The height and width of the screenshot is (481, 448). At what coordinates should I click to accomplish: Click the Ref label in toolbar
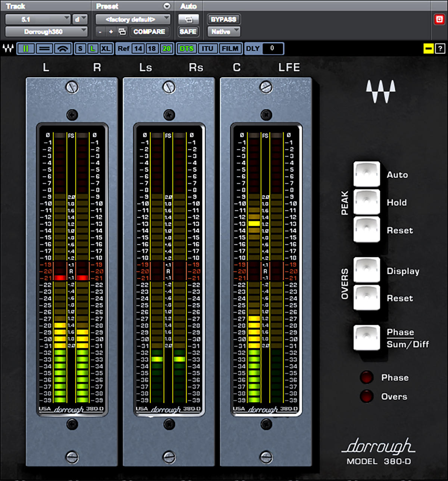pyautogui.click(x=124, y=49)
